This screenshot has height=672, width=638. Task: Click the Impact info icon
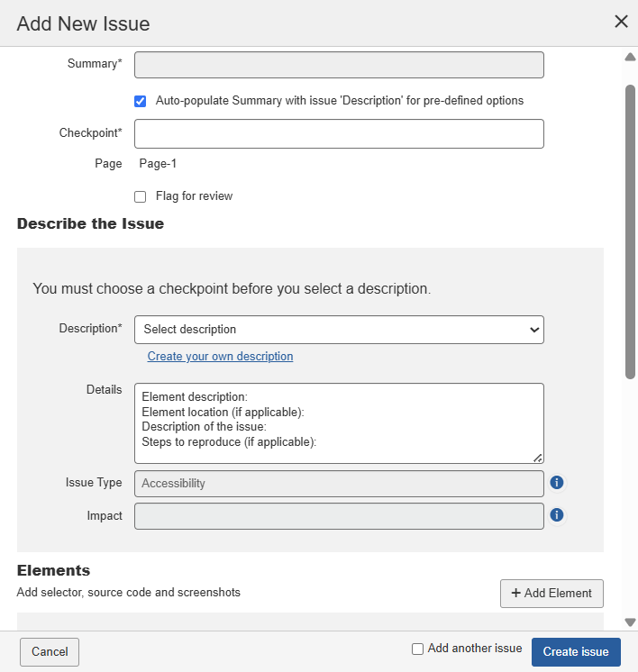point(557,515)
